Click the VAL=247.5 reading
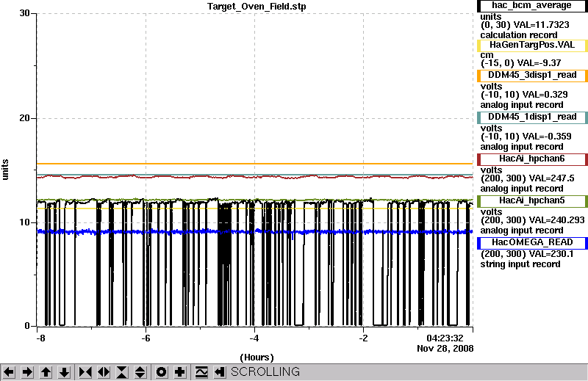This screenshot has height=381, width=588. click(552, 178)
